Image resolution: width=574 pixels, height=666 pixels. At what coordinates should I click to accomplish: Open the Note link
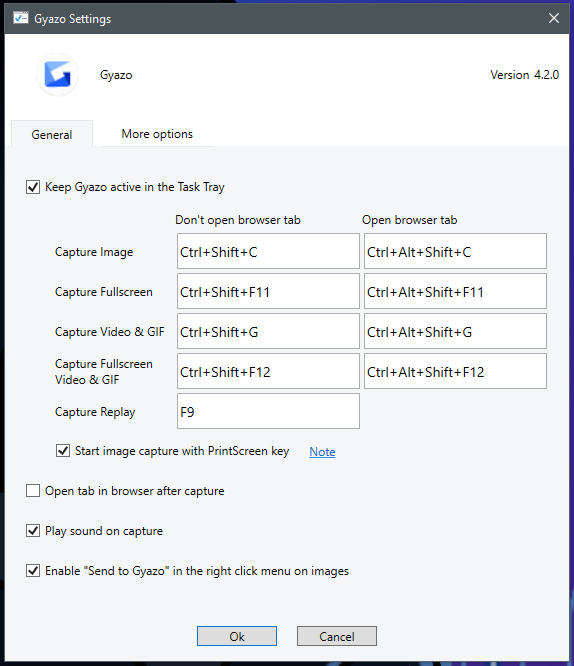click(x=322, y=452)
